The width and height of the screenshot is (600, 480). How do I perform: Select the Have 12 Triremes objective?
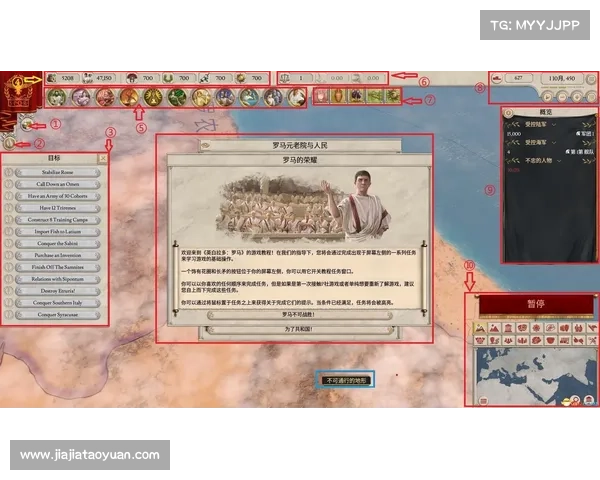click(x=57, y=208)
